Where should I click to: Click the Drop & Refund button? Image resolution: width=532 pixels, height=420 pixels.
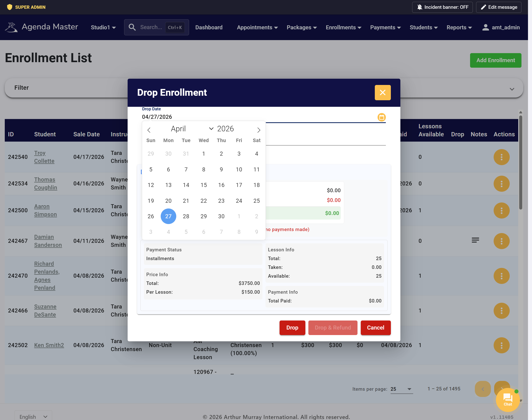(333, 328)
